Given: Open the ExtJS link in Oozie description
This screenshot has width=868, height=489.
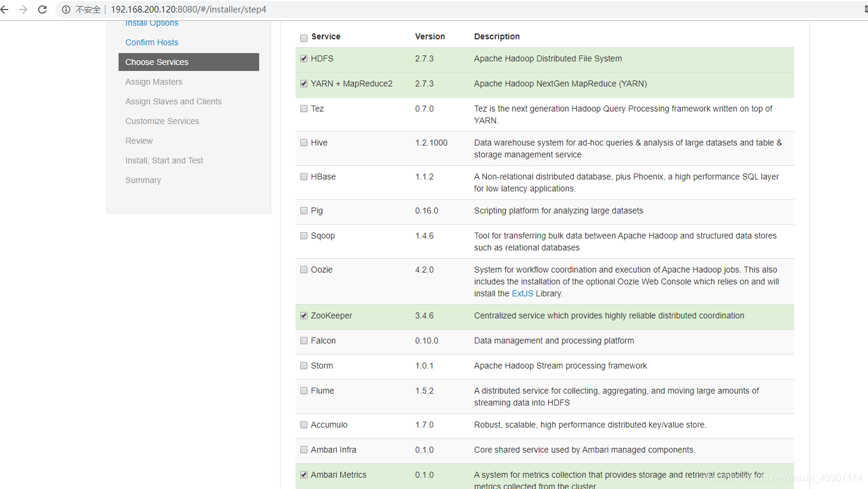Looking at the screenshot, I should (x=522, y=293).
